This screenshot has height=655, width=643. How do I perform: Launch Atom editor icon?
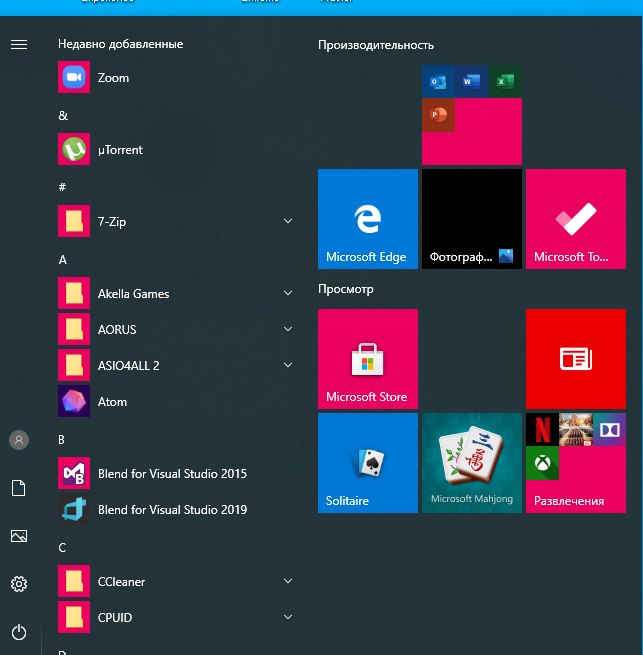(x=74, y=401)
